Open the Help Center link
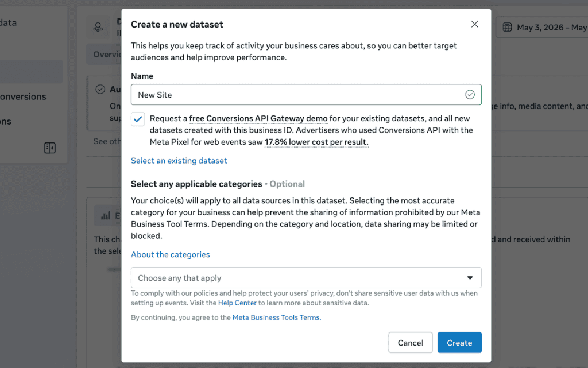Screen dimensions: 588x368 click(237, 303)
